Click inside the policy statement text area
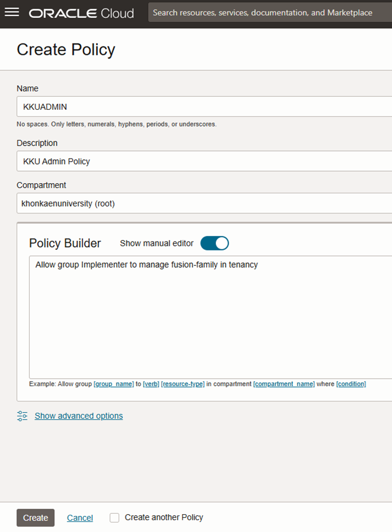 211,317
